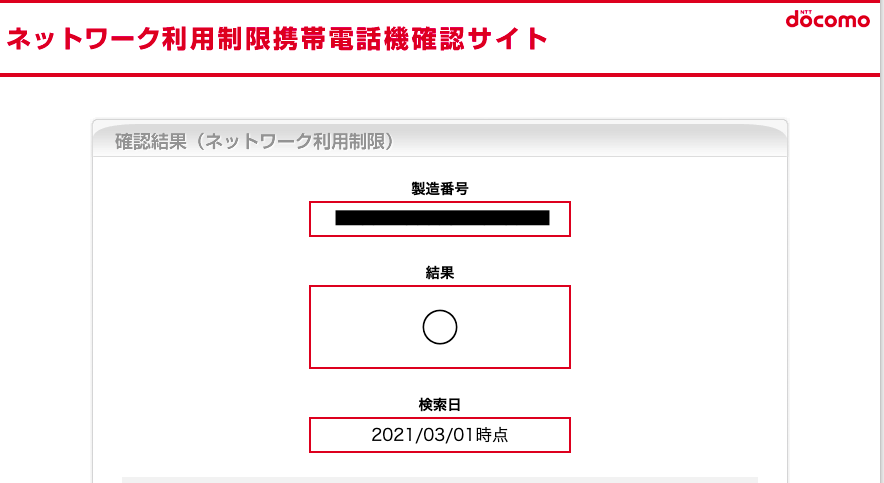Click empty space right of circle in 結果 box

(513, 327)
